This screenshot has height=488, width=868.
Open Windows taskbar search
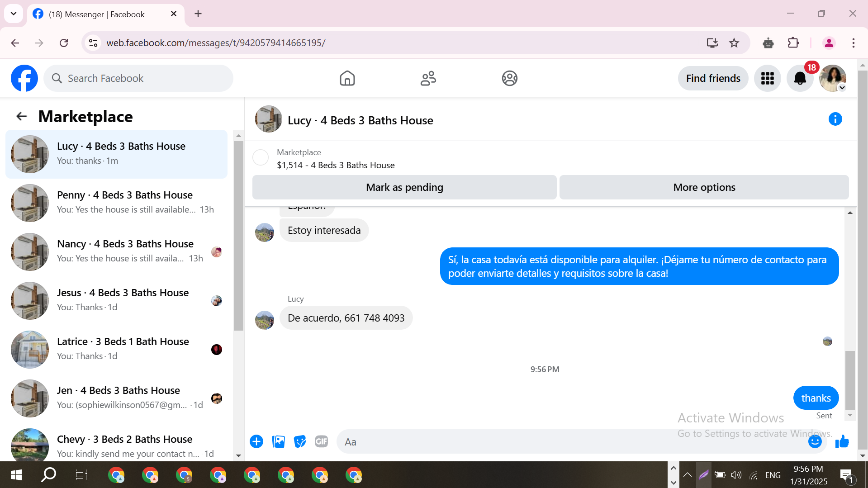coord(48,475)
